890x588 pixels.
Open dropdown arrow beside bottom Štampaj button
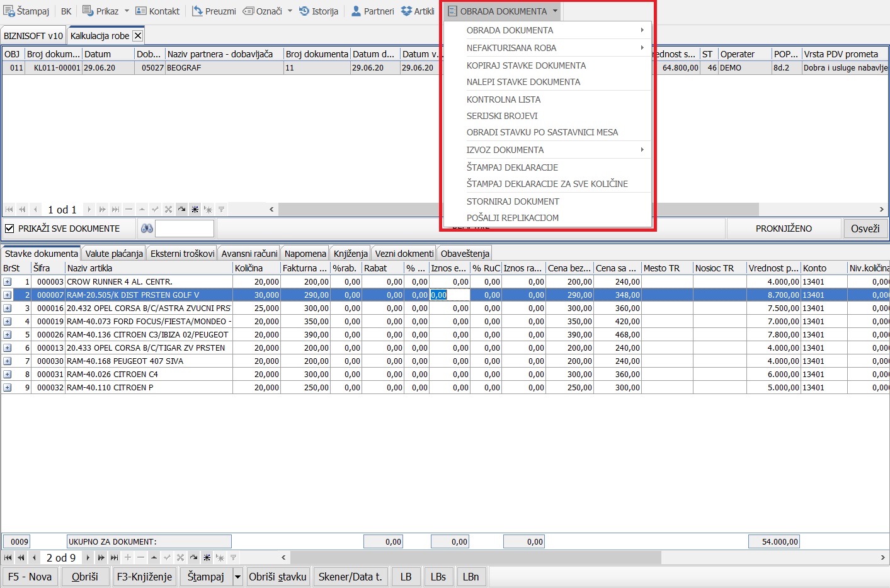pyautogui.click(x=237, y=577)
